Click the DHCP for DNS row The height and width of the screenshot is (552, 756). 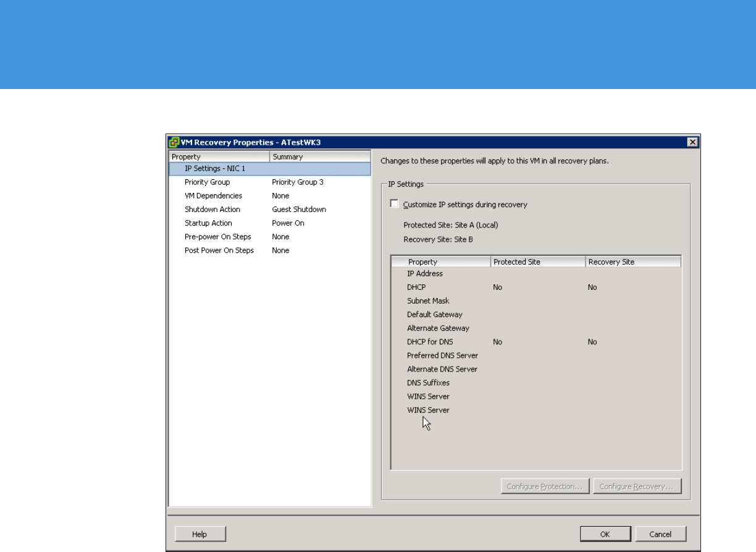(x=536, y=341)
